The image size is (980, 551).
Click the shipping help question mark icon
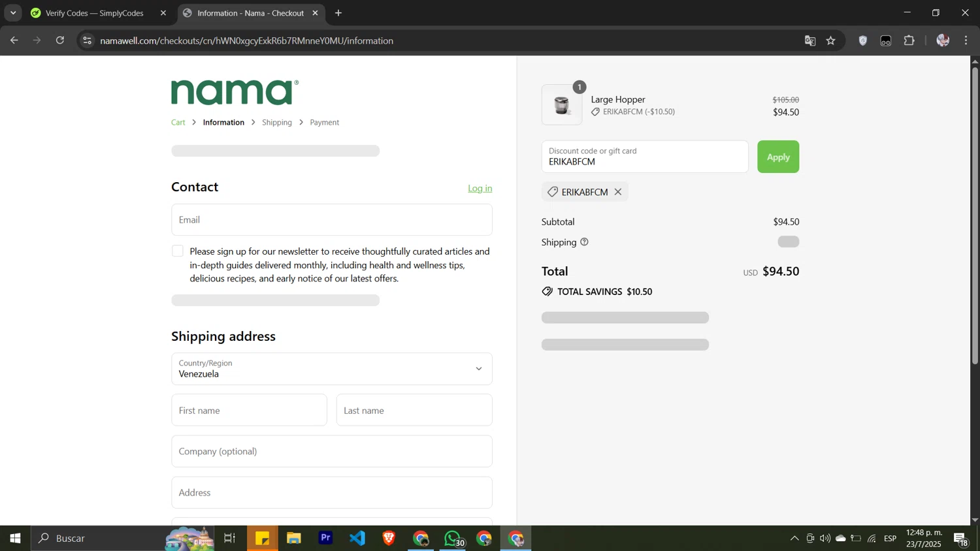pos(584,242)
